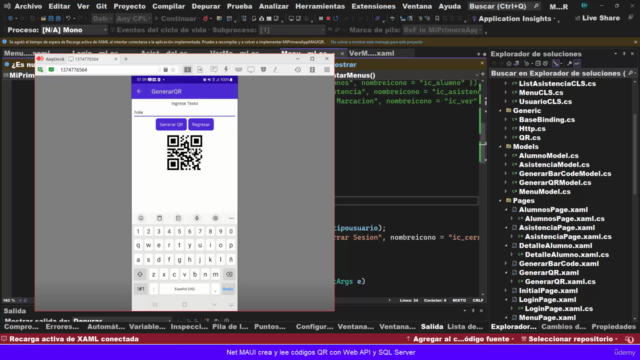This screenshot has width=640, height=360.
Task: Select GenerarBarCode.xaml in Solution Explorer
Action: click(559, 264)
